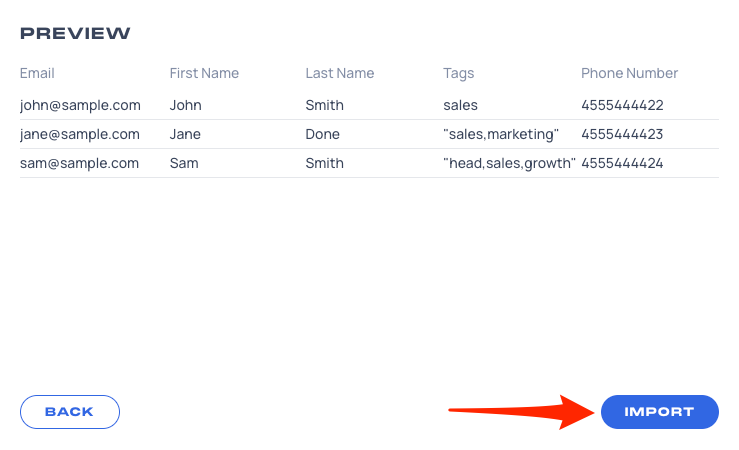Click the "head,sales,growth" tags cell
Screen dimensions: 739x450
click(x=509, y=164)
